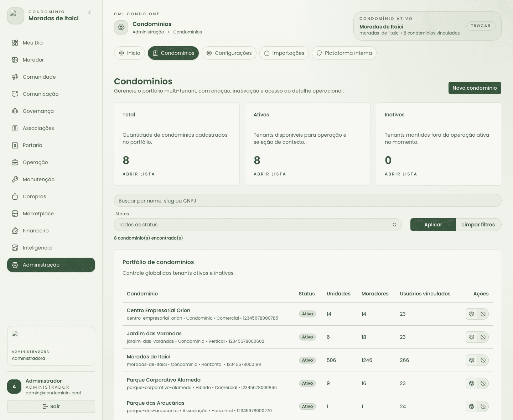Switch to the Início tab
513x420 pixels.
pyautogui.click(x=130, y=53)
